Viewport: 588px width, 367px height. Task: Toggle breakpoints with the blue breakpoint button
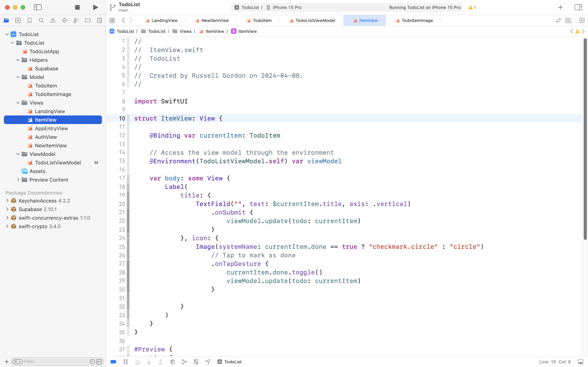tap(113, 362)
